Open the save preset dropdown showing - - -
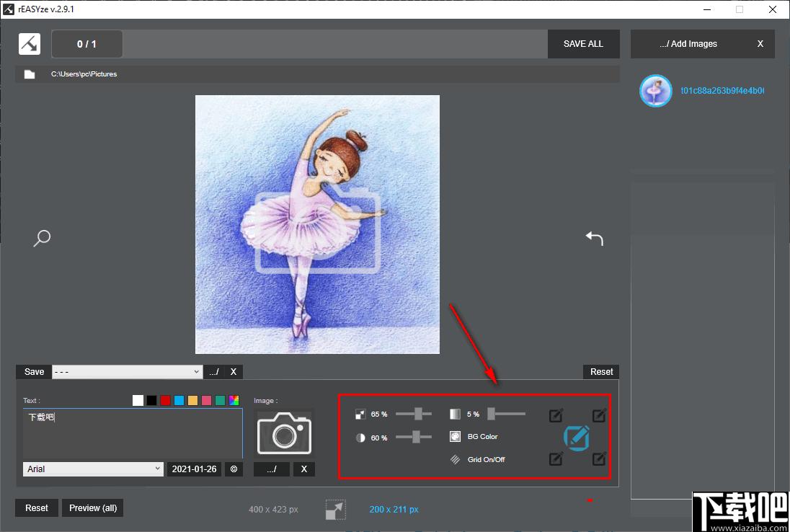Viewport: 790px width, 532px height. coord(128,372)
